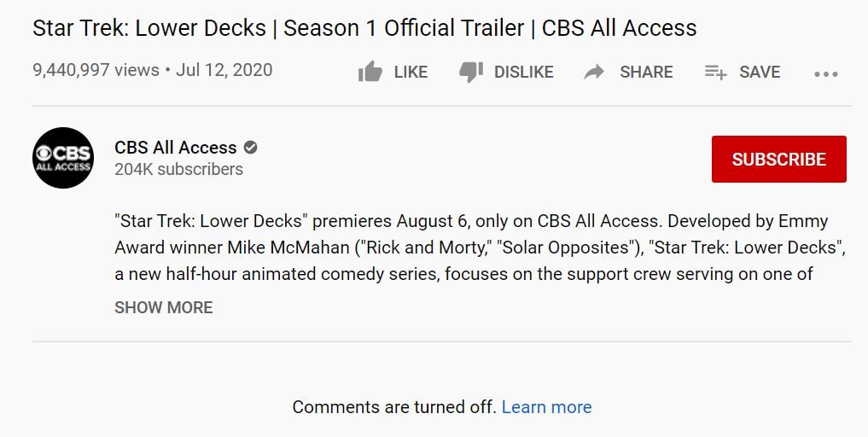Click the SAVE text label
This screenshot has width=868, height=437.
click(x=760, y=72)
